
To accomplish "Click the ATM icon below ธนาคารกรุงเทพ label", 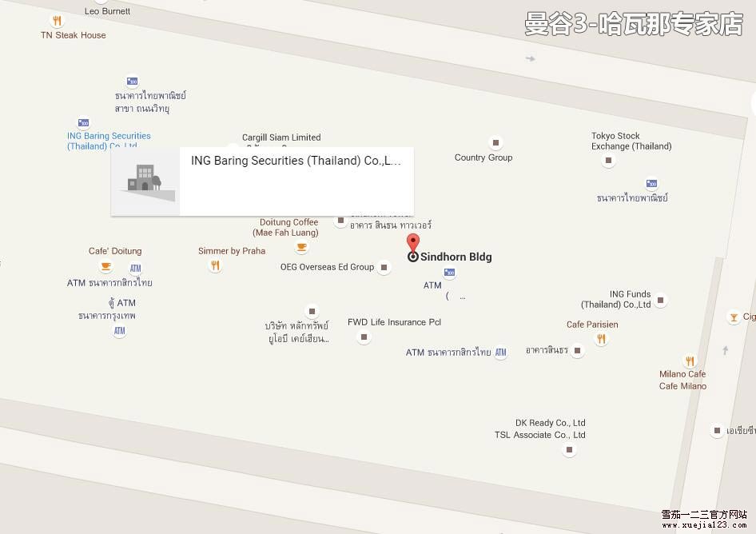I will (119, 331).
